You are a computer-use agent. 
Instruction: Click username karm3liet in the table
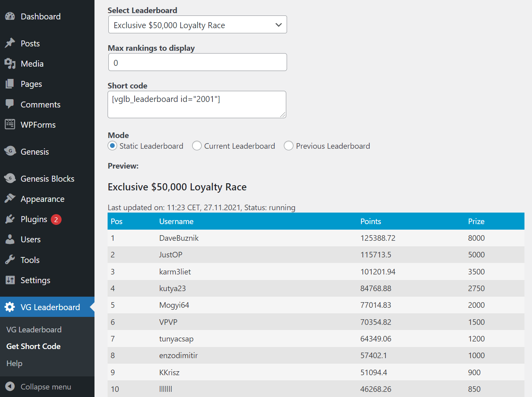coord(175,272)
